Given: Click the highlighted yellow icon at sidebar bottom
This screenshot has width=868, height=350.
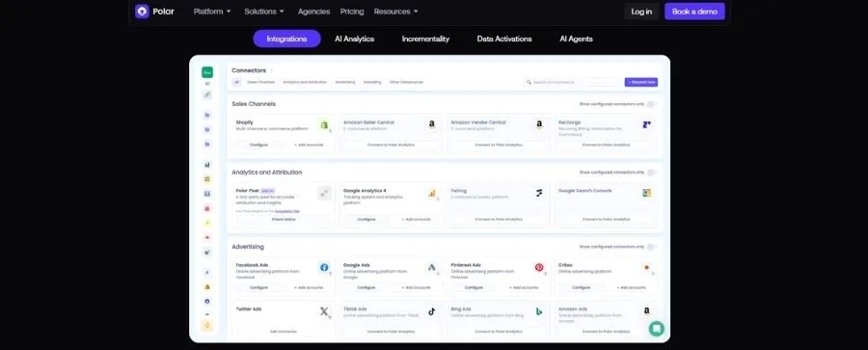Looking at the screenshot, I should tap(207, 326).
